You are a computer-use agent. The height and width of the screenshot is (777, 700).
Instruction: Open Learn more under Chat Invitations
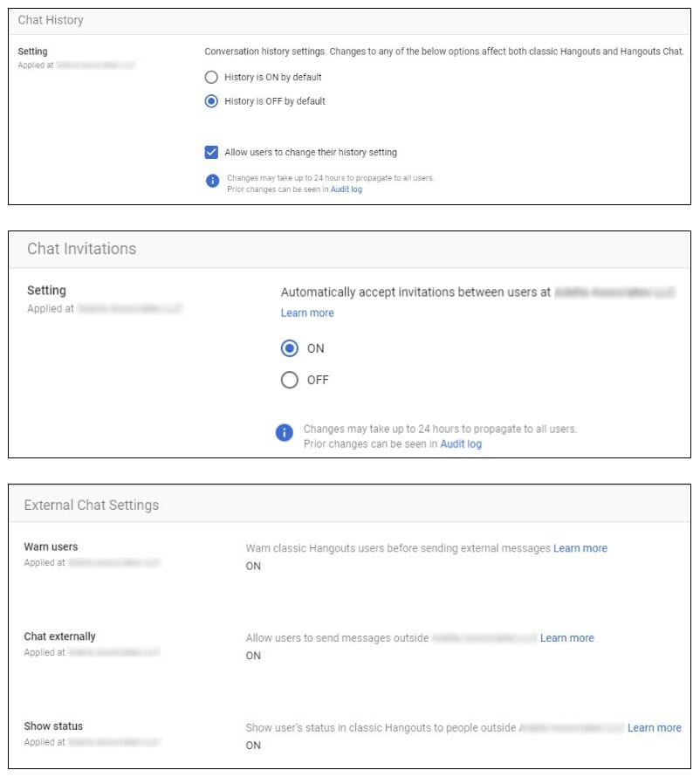tap(307, 313)
